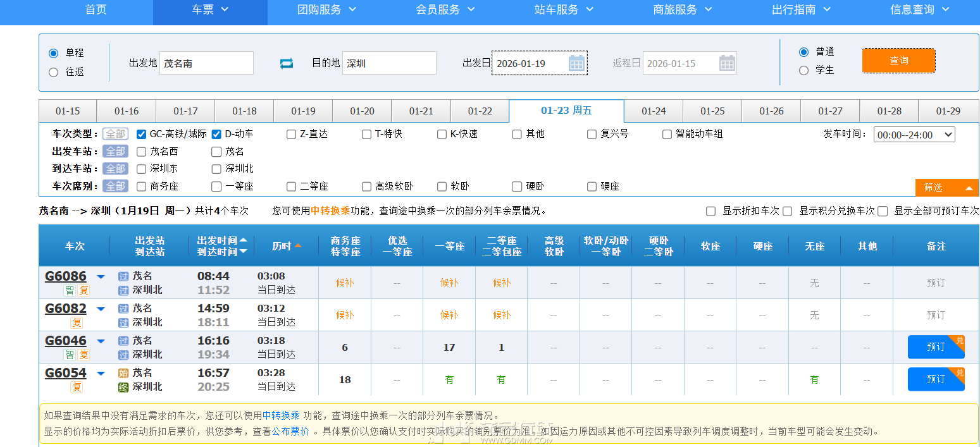Click the 兑 points icon on G6046's booking button
Viewport: 980px width, 447px height.
click(960, 340)
